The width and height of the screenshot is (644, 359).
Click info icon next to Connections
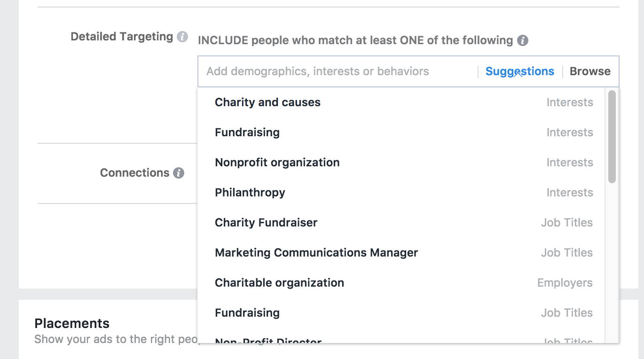pos(179,173)
